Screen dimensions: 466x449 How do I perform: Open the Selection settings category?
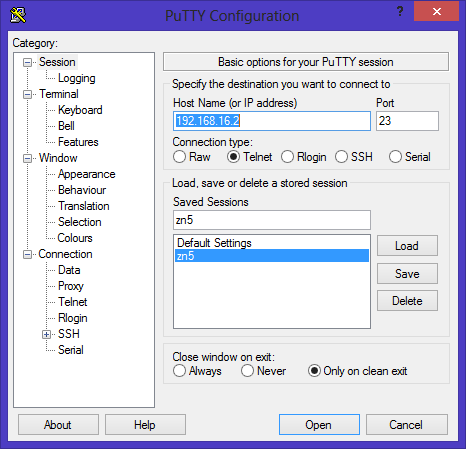pyautogui.click(x=79, y=222)
